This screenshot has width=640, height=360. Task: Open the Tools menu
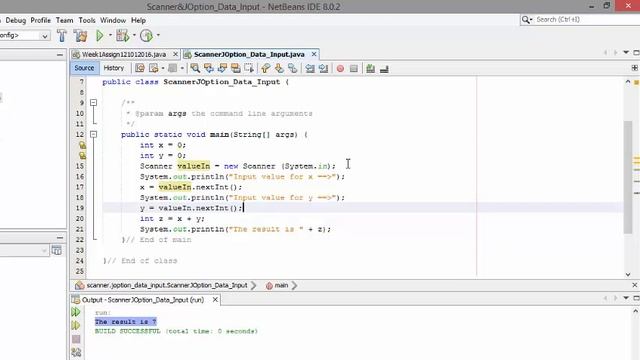87,20
